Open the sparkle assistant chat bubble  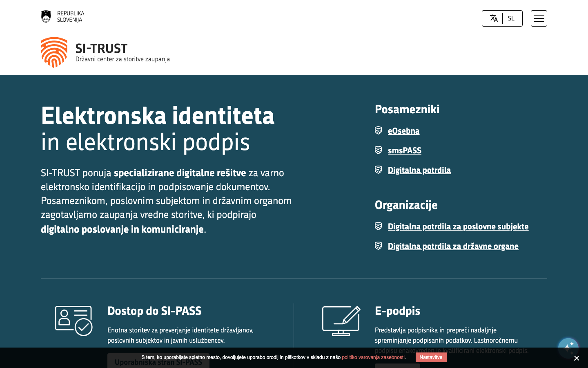pyautogui.click(x=568, y=348)
